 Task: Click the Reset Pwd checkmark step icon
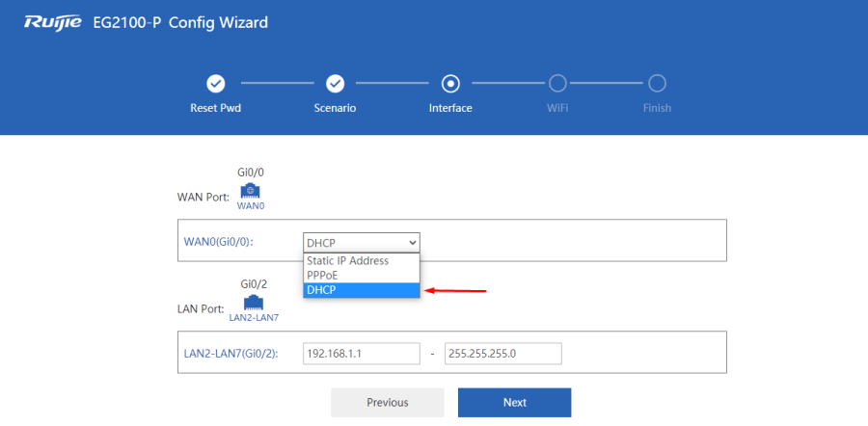[216, 84]
